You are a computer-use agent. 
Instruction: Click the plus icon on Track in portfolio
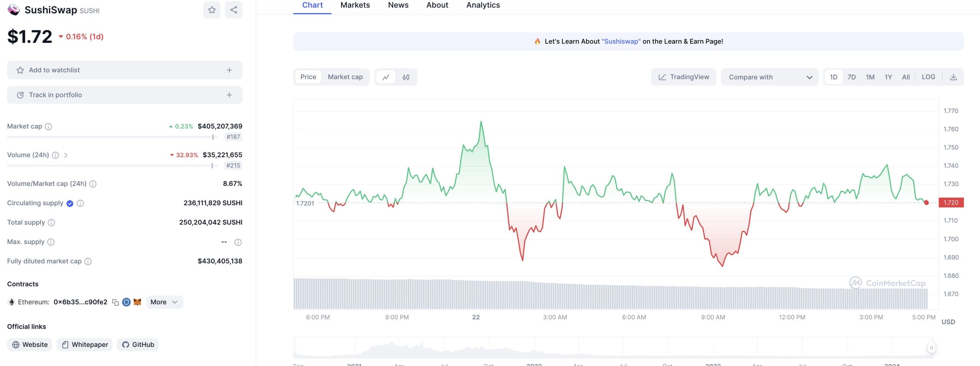(229, 95)
